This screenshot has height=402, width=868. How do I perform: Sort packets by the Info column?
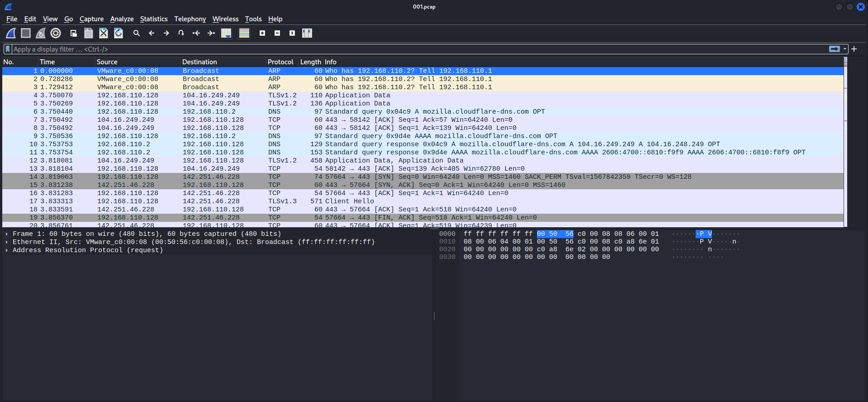point(583,62)
